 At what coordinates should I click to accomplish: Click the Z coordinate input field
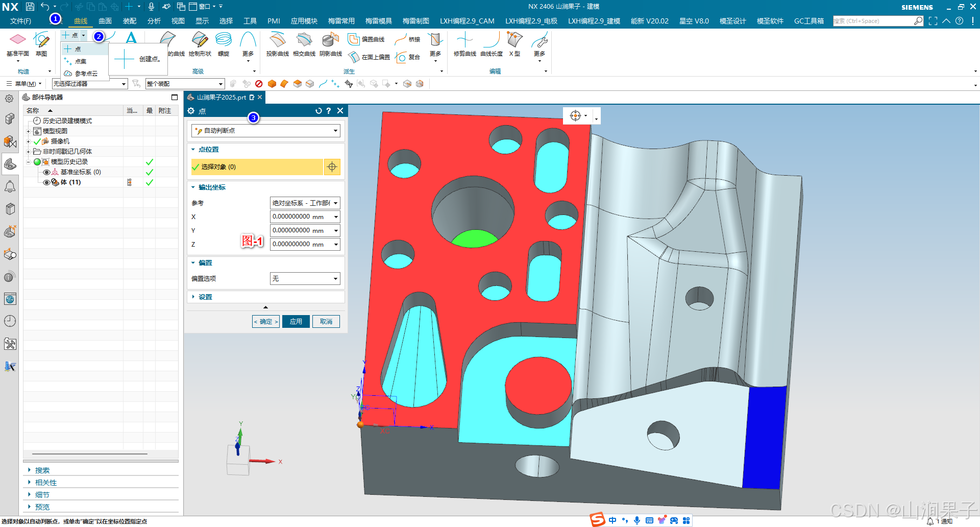[x=305, y=244]
